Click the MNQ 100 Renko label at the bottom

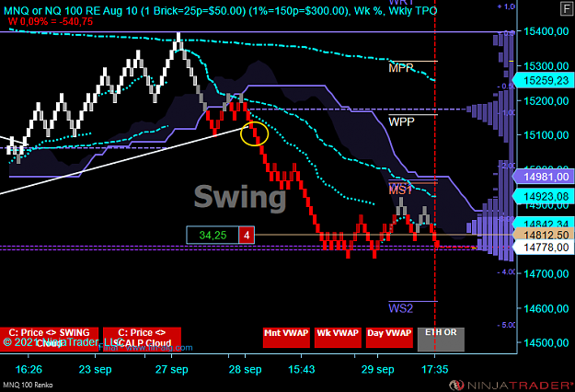[28, 385]
